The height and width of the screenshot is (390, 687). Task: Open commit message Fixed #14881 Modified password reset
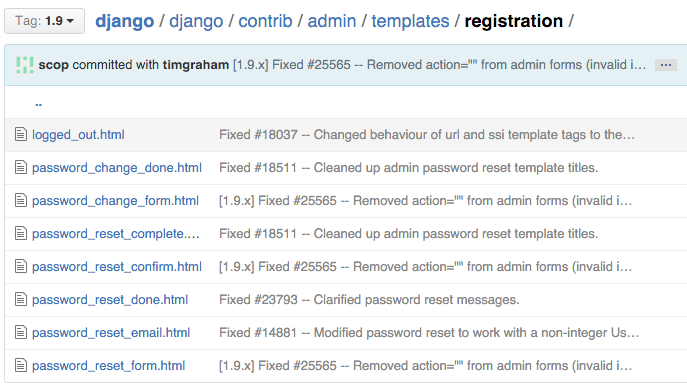pos(429,333)
